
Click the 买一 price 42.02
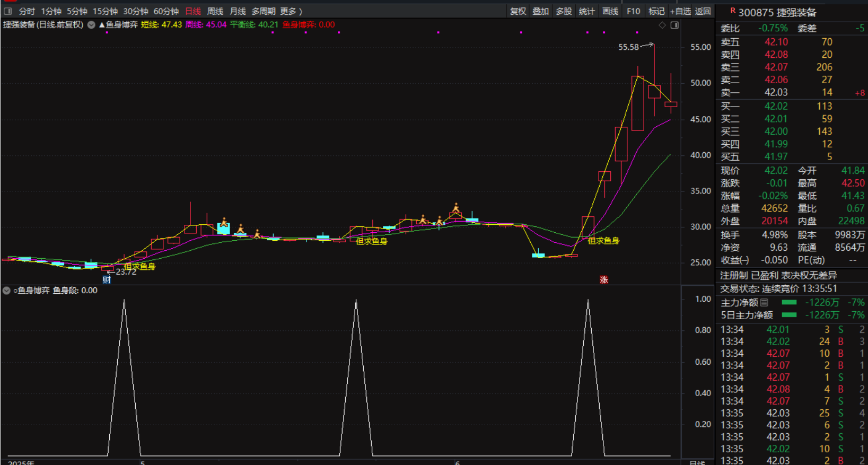tap(776, 106)
